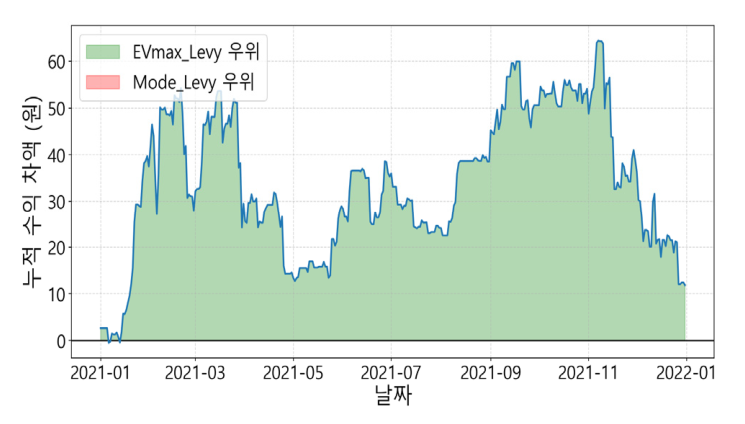
Task: Click the blue line's endpoint near 2022-01
Action: (x=685, y=285)
